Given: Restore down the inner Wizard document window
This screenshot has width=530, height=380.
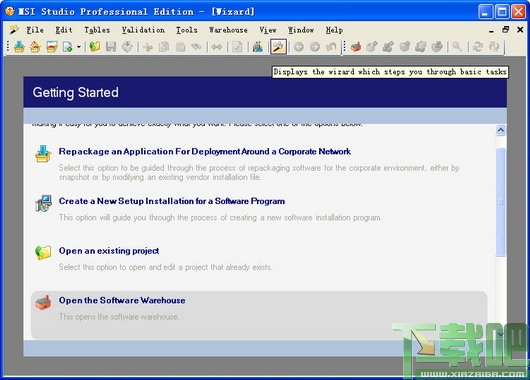Looking at the screenshot, I should [x=506, y=30].
